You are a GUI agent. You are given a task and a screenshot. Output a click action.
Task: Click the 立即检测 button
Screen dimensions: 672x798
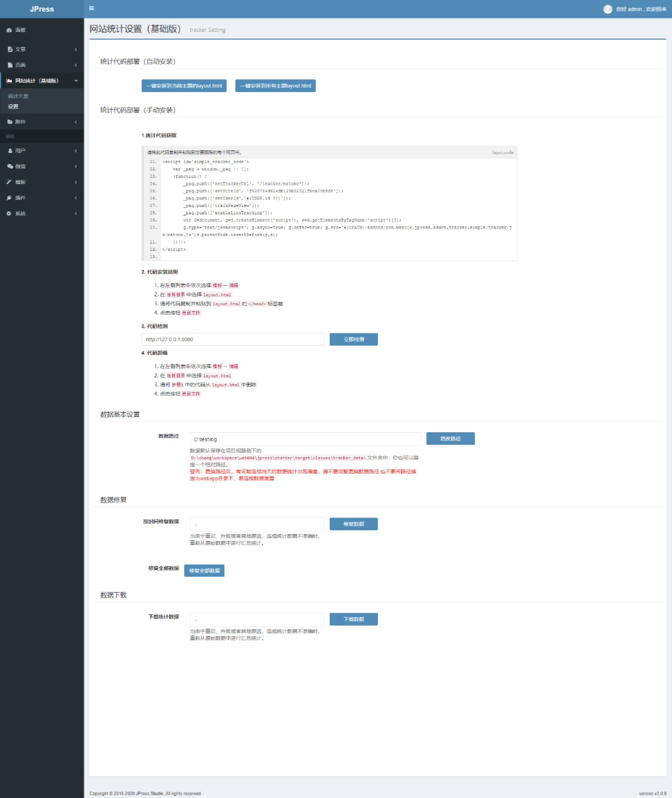[353, 339]
